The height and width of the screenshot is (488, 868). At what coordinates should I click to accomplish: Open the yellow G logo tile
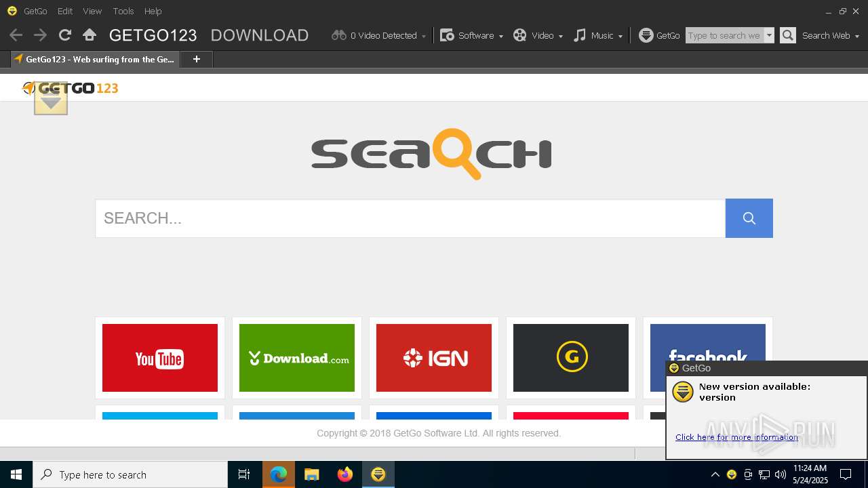pos(571,358)
